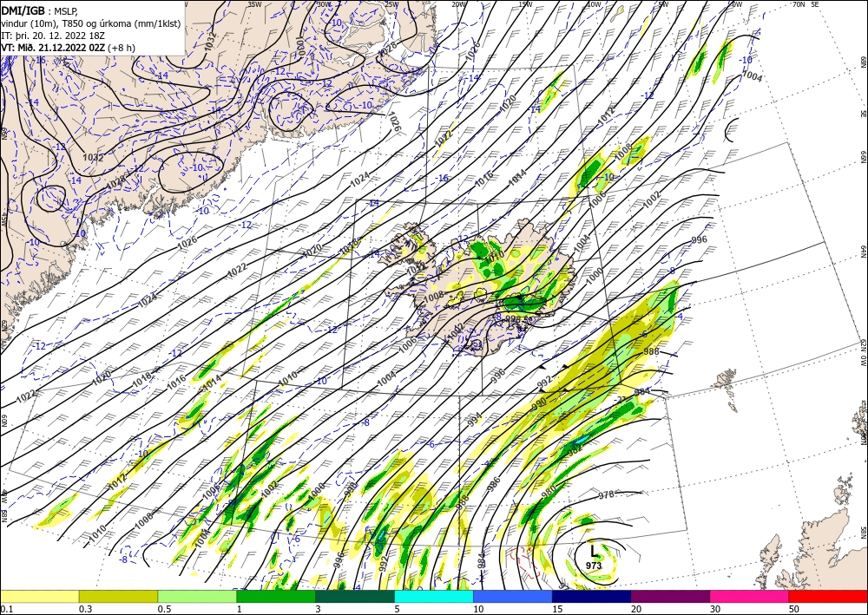Click the '50' legend scale value
Viewport: 868px width, 615px height.
794,609
